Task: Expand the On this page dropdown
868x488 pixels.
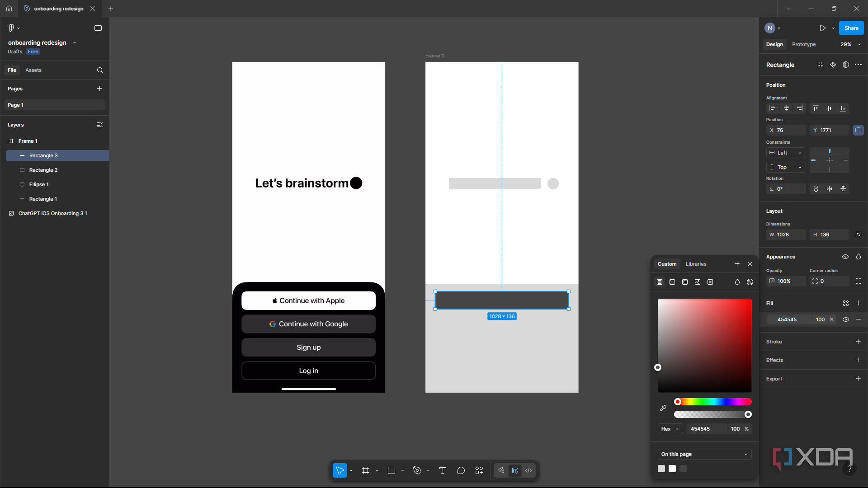Action: (x=704, y=454)
